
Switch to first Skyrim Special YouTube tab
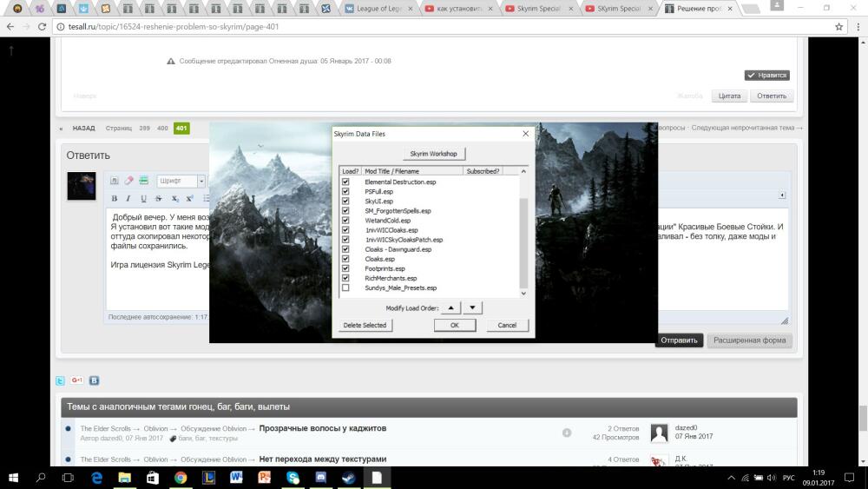(539, 9)
